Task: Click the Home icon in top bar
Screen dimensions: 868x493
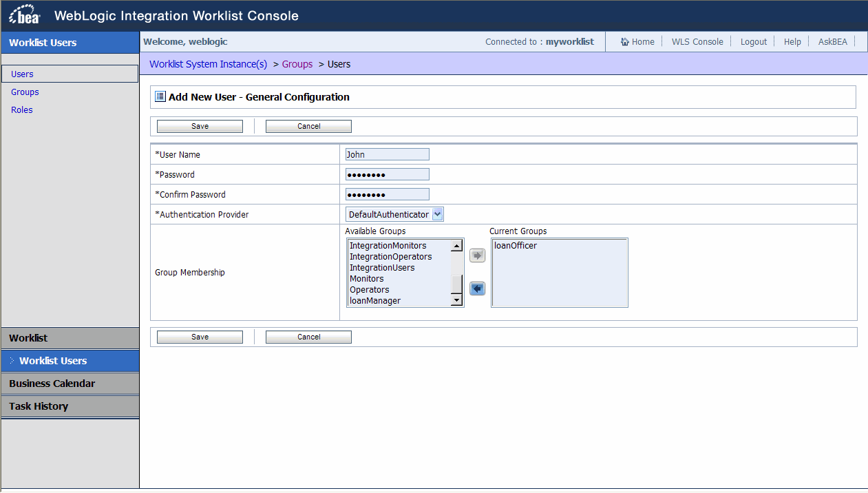Action: point(625,42)
